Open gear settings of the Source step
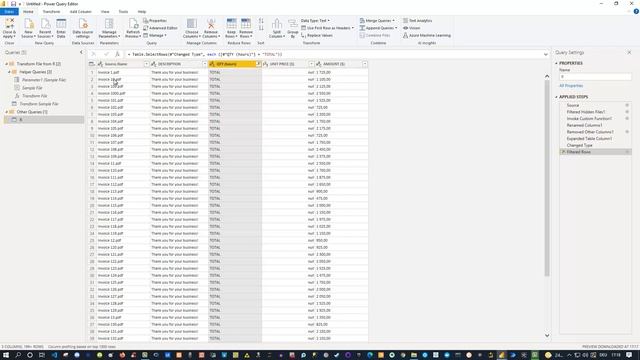 pyautogui.click(x=627, y=105)
